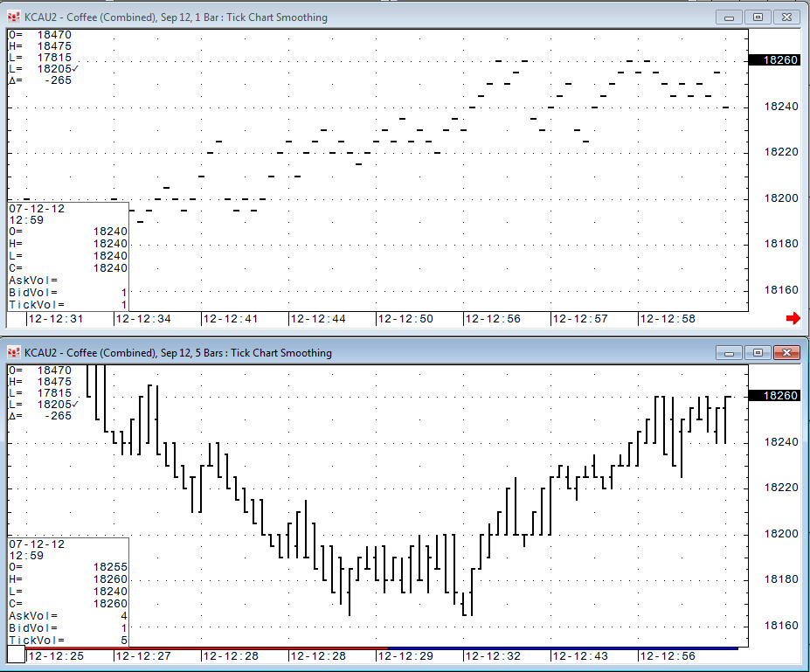Click 12-12:31 on the top time axis

[56, 319]
